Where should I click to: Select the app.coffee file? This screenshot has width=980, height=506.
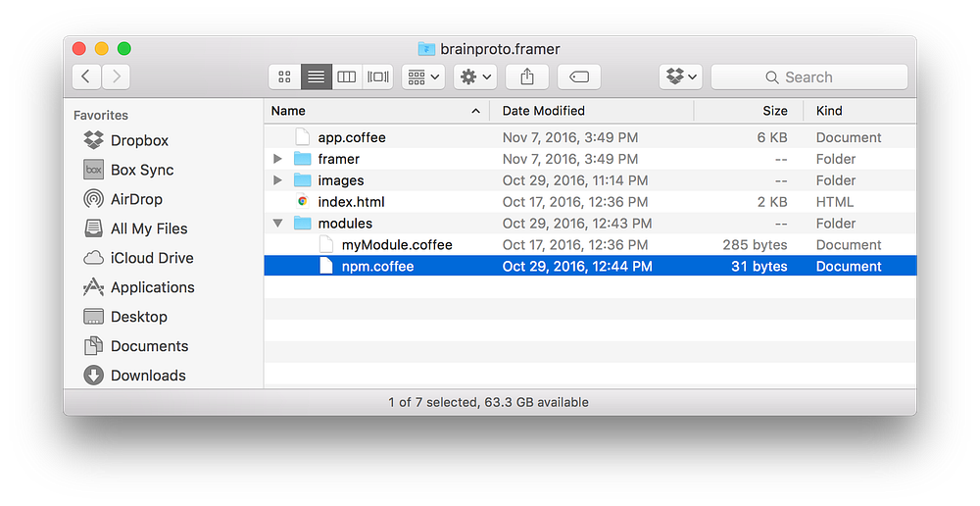click(590, 137)
